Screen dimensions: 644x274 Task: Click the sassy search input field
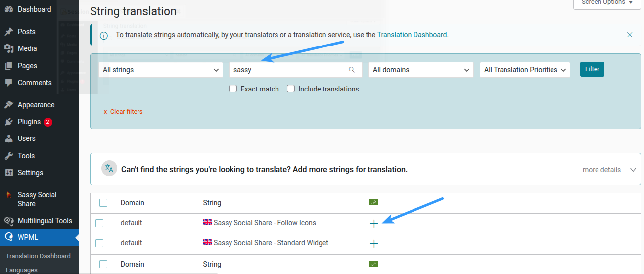(295, 70)
